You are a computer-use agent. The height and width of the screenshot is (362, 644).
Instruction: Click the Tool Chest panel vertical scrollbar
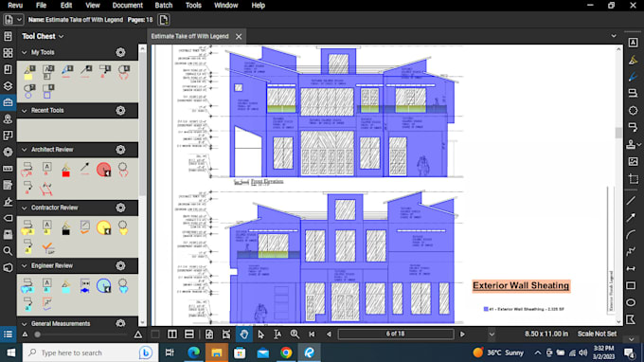click(x=142, y=185)
